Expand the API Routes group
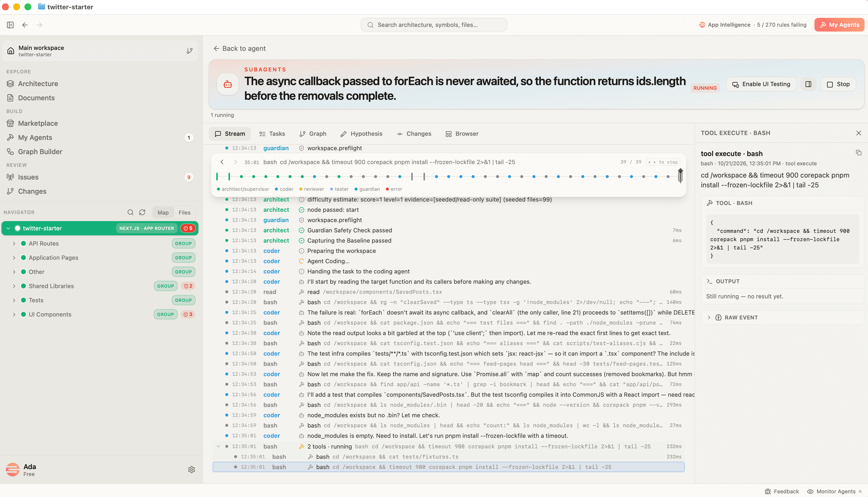Image resolution: width=868 pixels, height=497 pixels. [14, 243]
